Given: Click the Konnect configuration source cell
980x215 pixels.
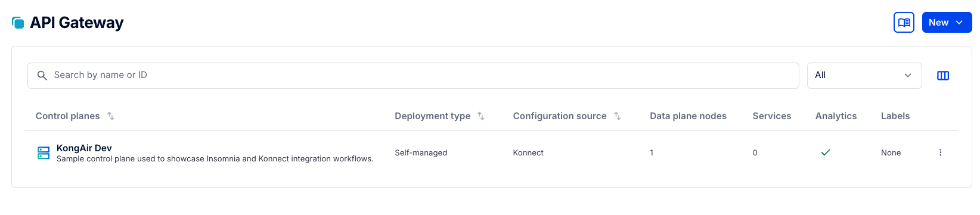Looking at the screenshot, I should click(528, 153).
